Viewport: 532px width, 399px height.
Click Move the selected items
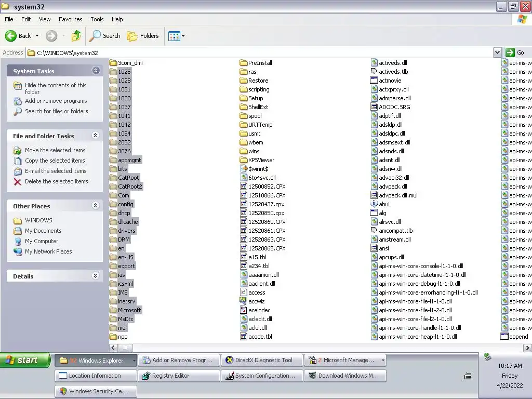click(55, 150)
